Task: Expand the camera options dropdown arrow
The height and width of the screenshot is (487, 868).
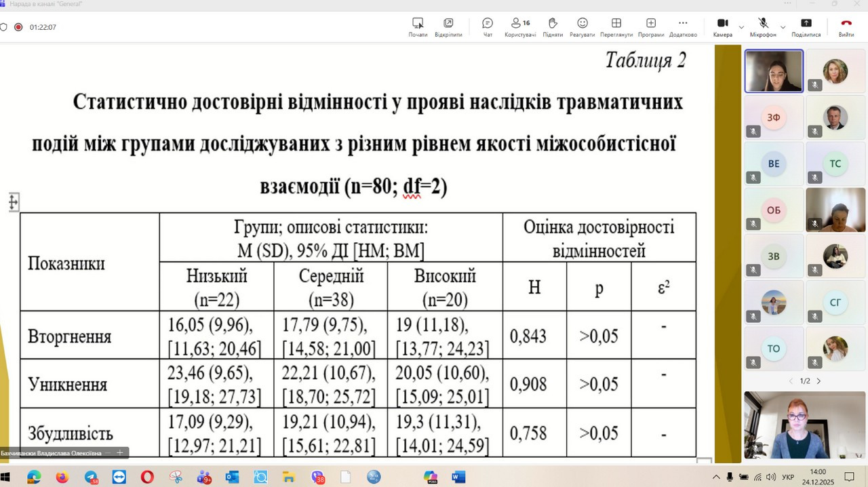Action: pos(741,27)
